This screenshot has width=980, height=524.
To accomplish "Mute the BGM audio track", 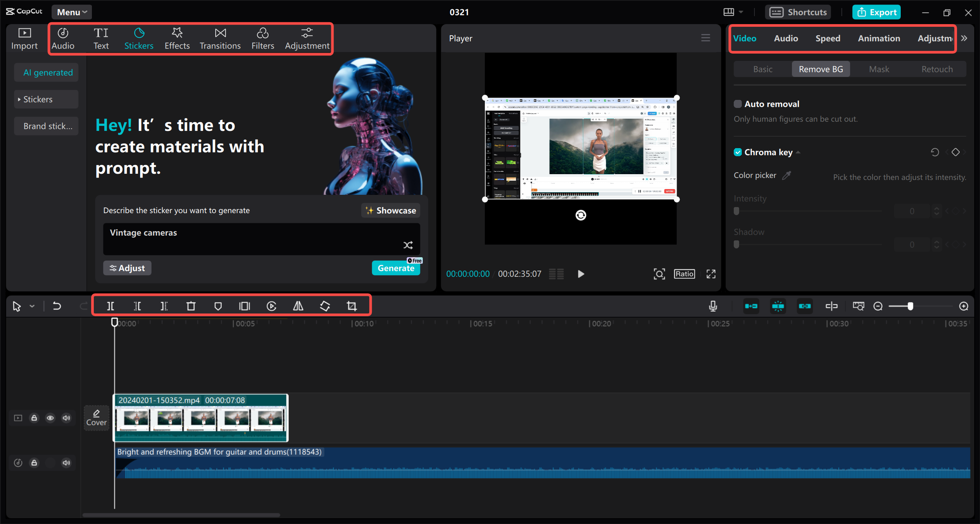I will point(66,462).
